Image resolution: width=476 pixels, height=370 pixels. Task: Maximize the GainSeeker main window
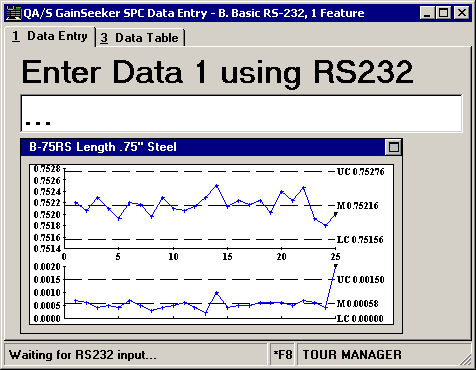tap(443, 13)
